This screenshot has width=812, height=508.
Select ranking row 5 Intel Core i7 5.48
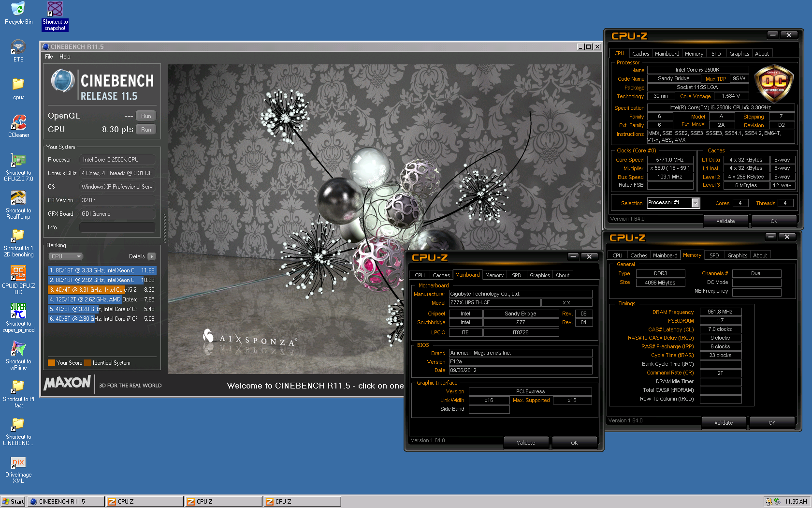tap(102, 309)
